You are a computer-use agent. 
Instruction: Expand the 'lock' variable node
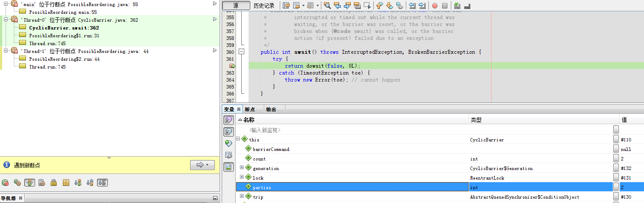point(242,177)
